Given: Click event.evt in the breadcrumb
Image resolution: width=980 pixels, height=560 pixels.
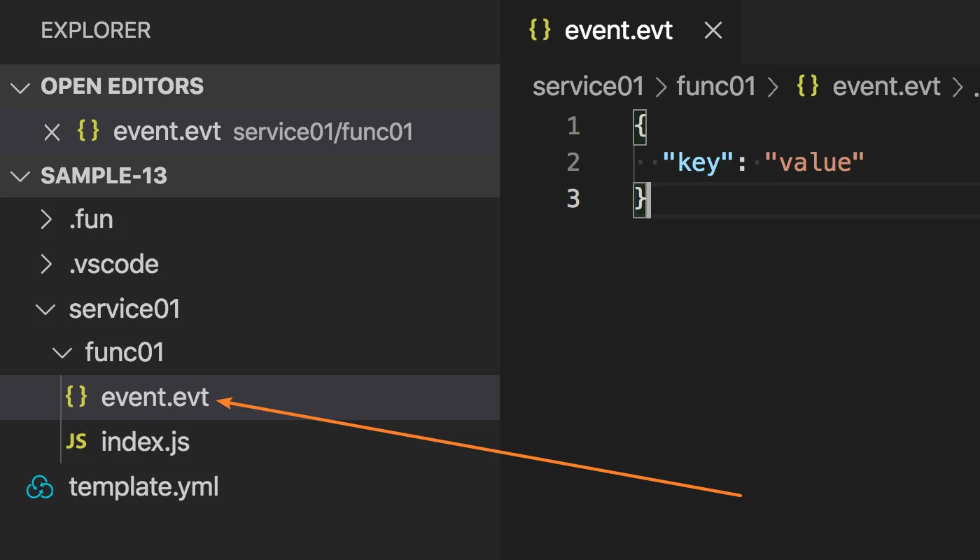Looking at the screenshot, I should (887, 87).
